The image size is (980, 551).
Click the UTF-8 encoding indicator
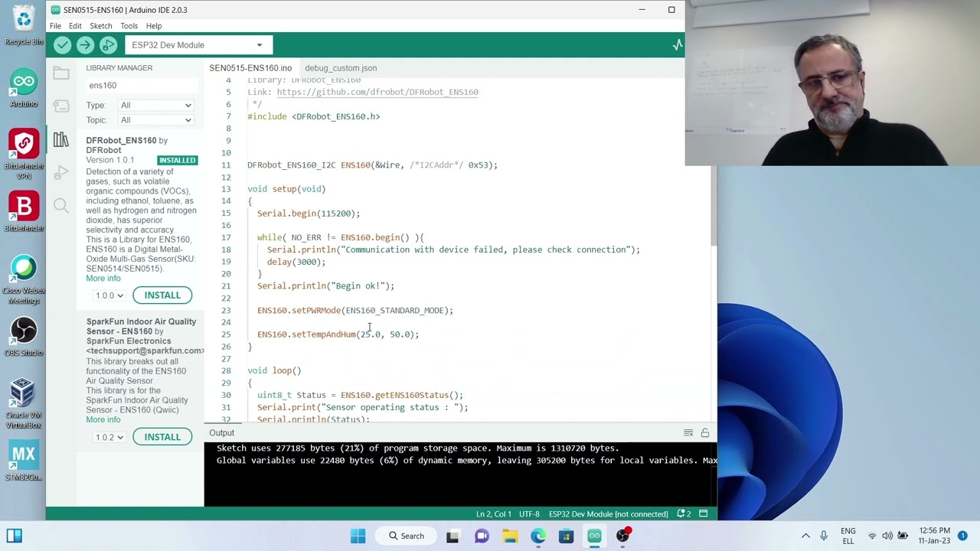pyautogui.click(x=529, y=514)
